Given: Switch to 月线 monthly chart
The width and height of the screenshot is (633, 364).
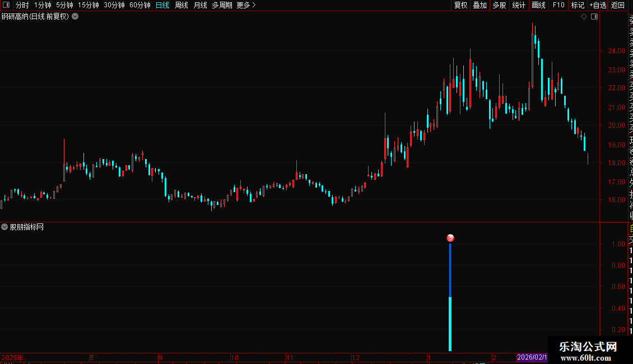Looking at the screenshot, I should (x=200, y=5).
